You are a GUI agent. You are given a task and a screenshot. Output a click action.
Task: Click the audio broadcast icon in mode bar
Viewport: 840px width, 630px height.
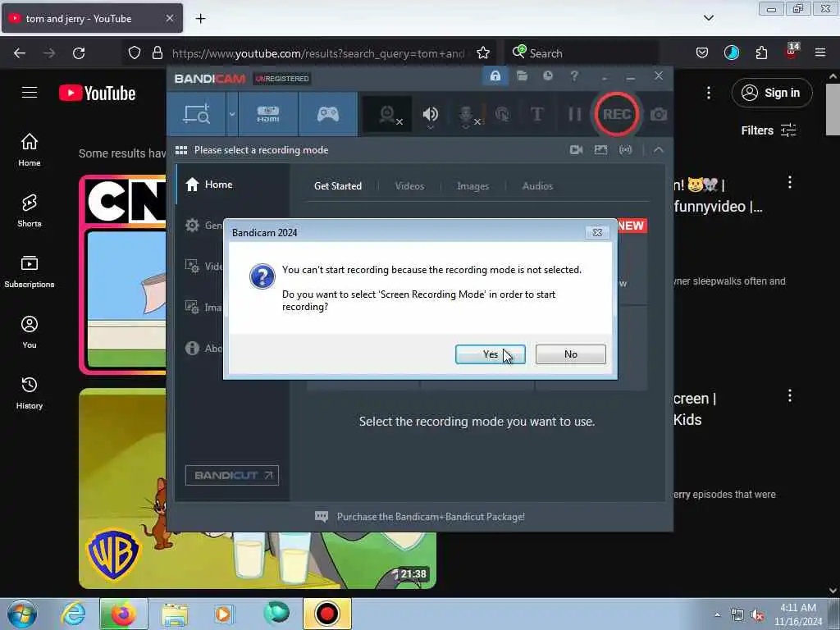pos(625,150)
